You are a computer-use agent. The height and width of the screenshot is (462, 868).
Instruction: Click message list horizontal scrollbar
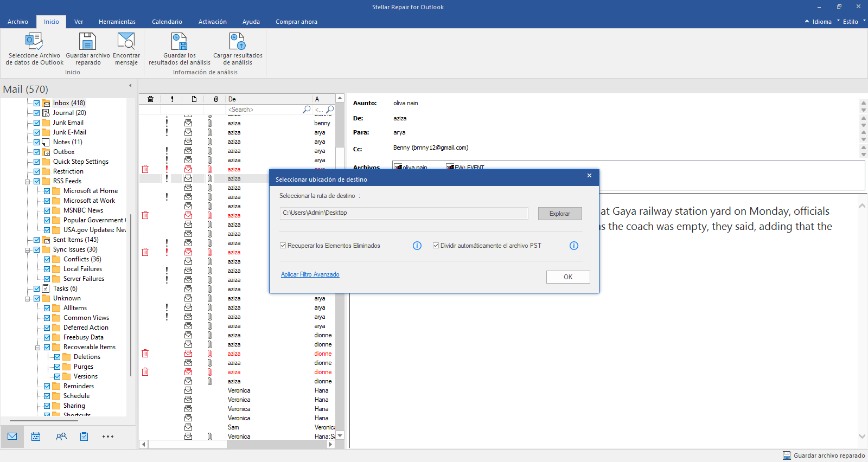click(x=238, y=444)
